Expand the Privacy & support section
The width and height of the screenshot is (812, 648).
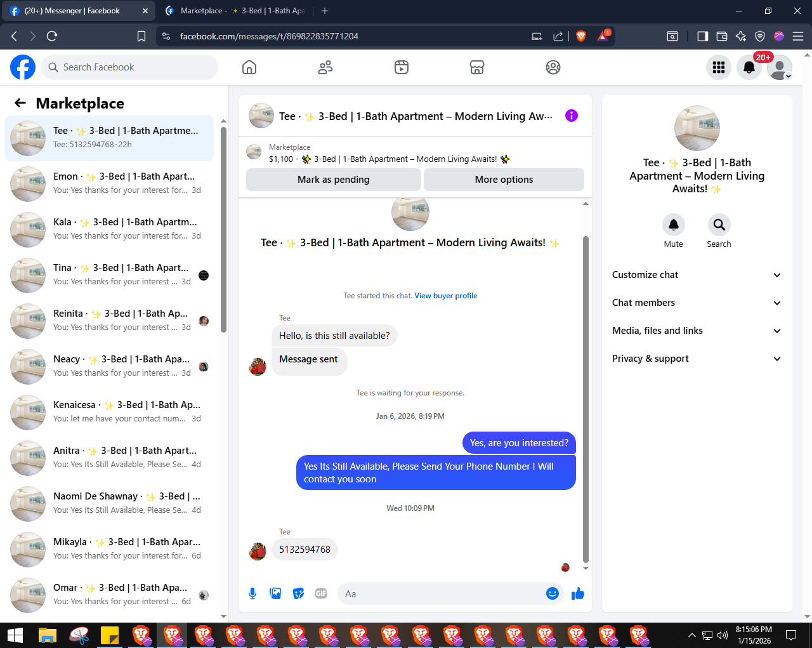(697, 359)
